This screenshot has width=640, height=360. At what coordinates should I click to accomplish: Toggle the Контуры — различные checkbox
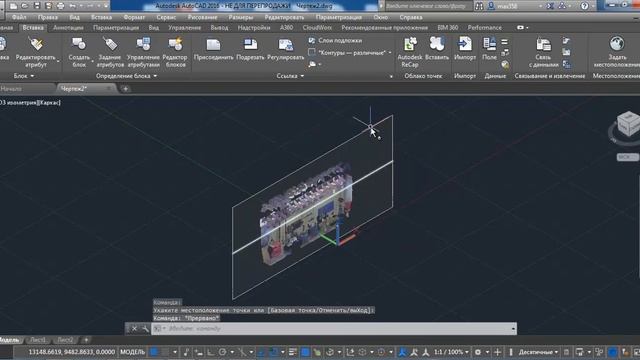pos(312,52)
